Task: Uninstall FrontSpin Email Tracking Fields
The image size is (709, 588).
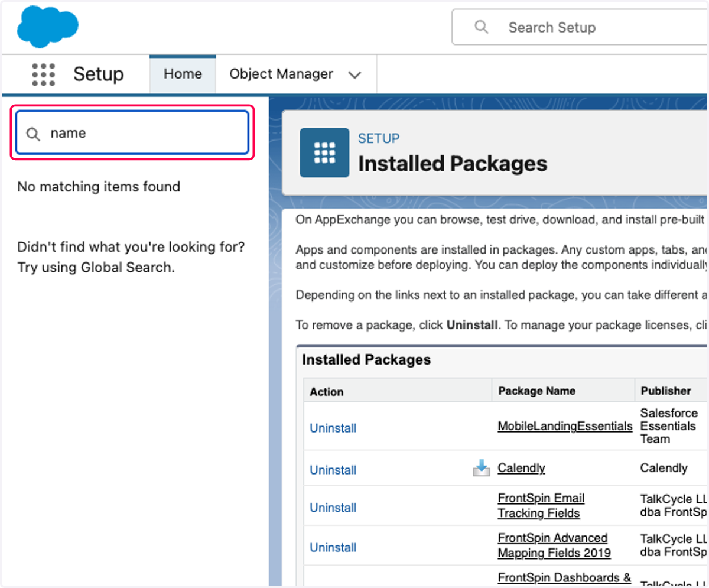Action: [x=333, y=508]
